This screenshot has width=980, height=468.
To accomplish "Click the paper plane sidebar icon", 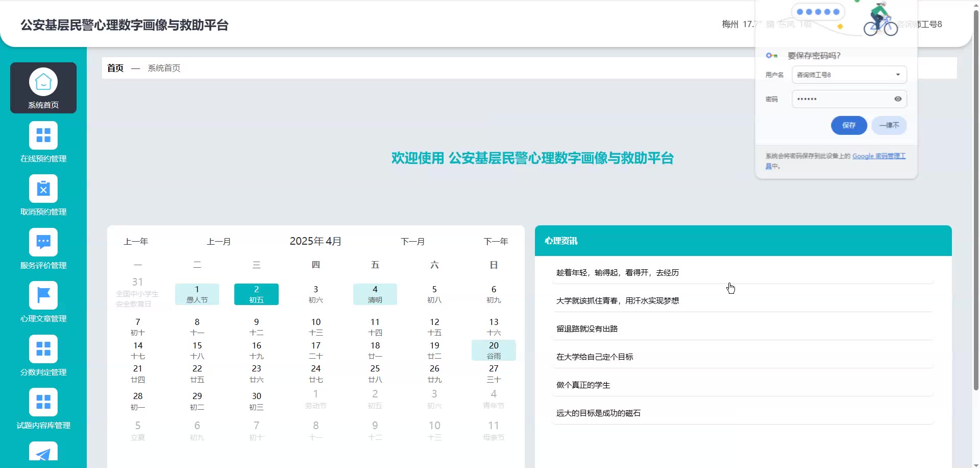I will tap(43, 453).
